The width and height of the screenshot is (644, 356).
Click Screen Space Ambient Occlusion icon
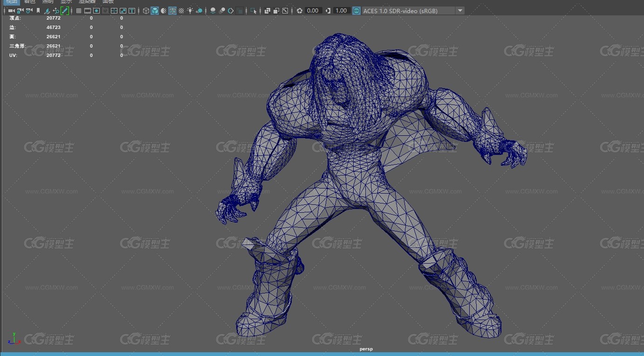pyautogui.click(x=213, y=11)
